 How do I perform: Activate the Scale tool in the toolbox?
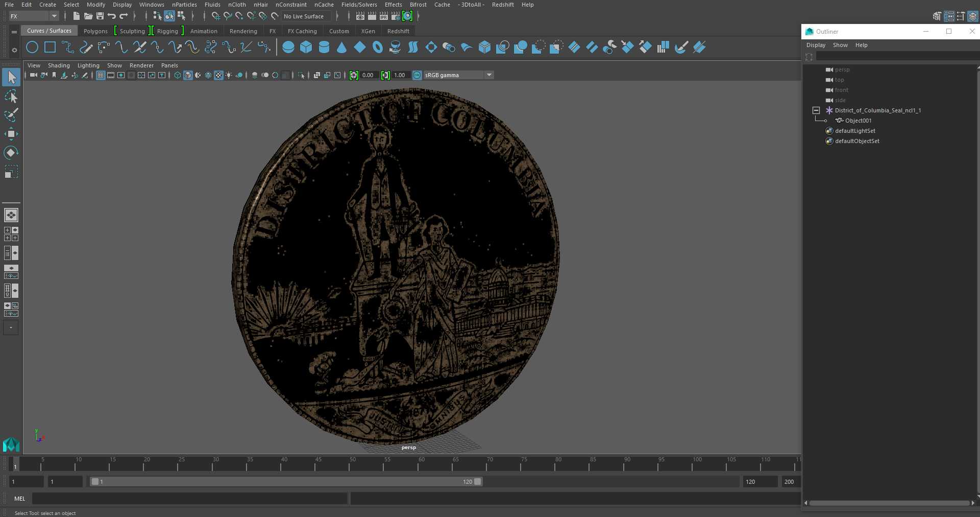(11, 172)
